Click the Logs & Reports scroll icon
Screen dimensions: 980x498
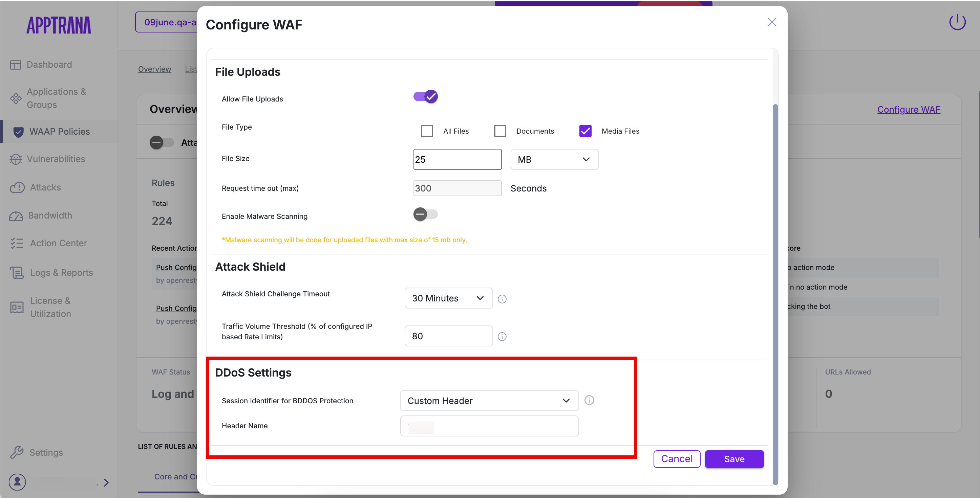pyautogui.click(x=17, y=273)
